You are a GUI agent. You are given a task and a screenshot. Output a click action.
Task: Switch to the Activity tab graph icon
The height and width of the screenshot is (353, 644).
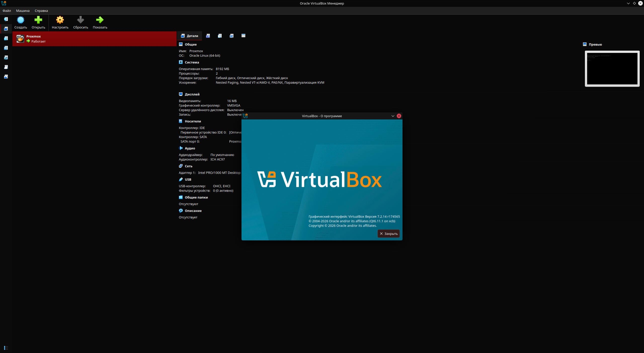click(x=232, y=36)
